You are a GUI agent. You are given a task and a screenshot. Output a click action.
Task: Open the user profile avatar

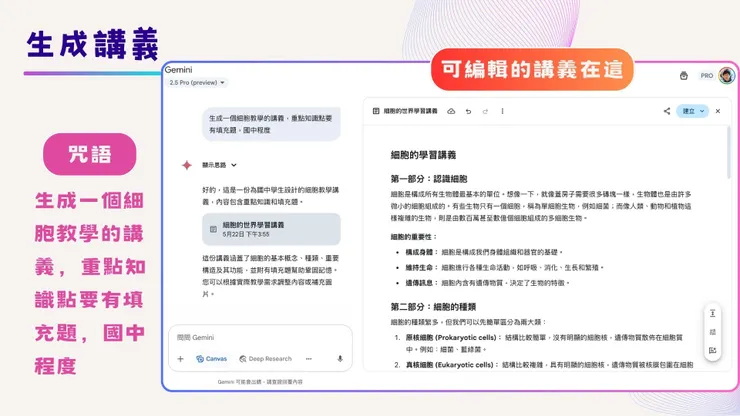point(726,75)
